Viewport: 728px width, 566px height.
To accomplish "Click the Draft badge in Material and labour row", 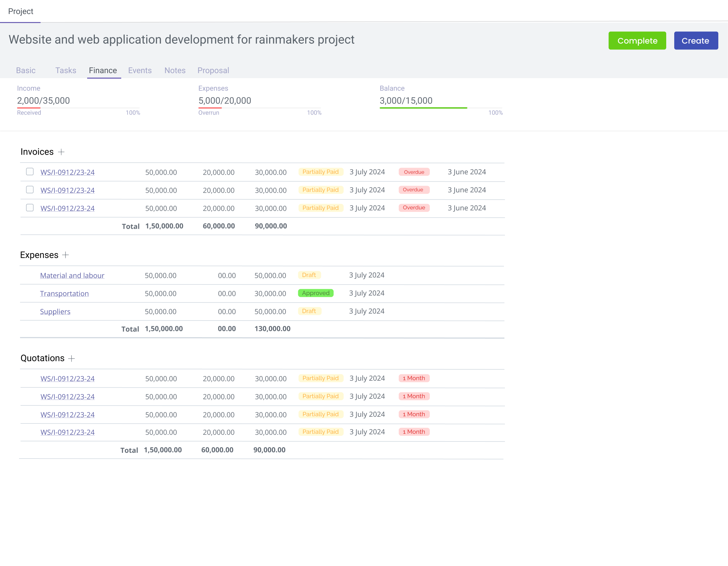I will [x=309, y=275].
